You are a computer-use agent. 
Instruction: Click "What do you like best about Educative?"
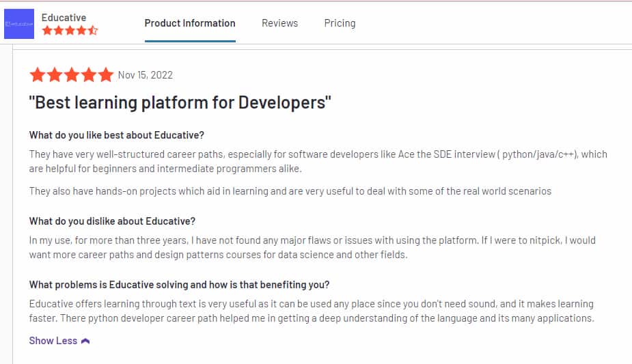[116, 135]
